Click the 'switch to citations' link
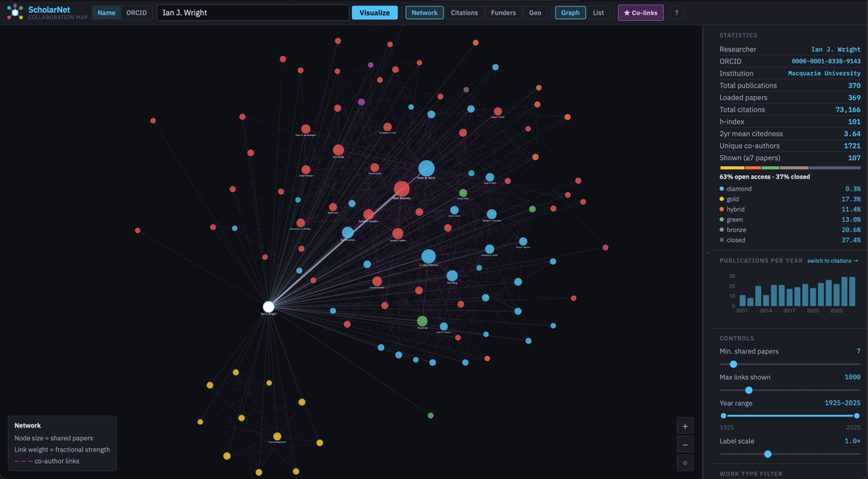This screenshot has height=479, width=868. click(833, 260)
